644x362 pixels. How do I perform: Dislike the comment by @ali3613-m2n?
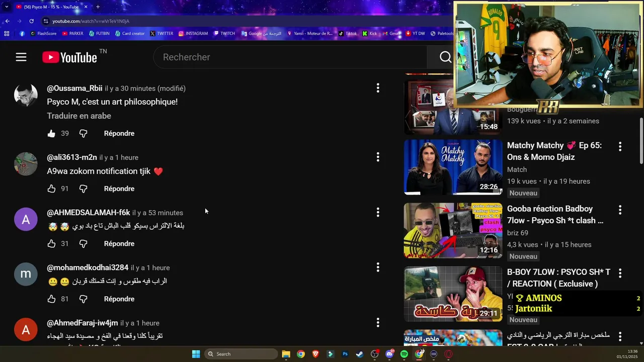pos(84,189)
